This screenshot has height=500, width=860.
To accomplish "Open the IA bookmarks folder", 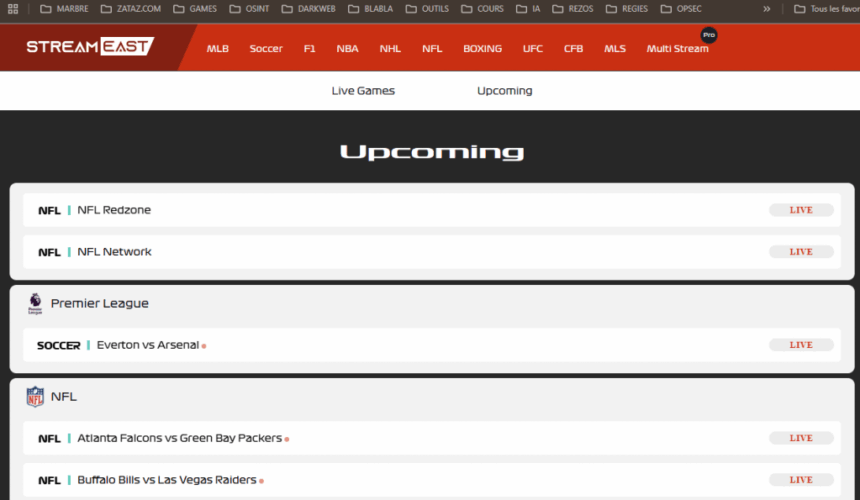I will click(528, 9).
